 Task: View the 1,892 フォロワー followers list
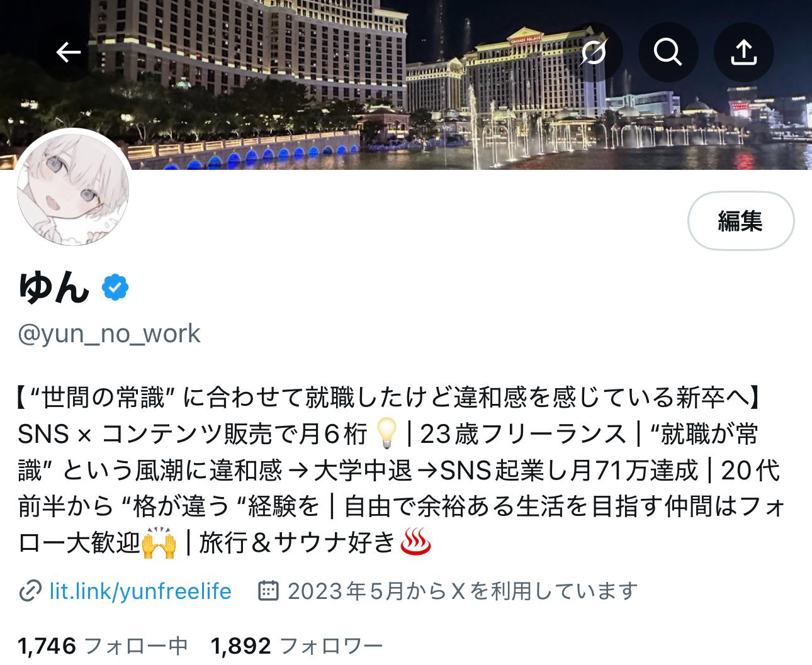coord(296,646)
